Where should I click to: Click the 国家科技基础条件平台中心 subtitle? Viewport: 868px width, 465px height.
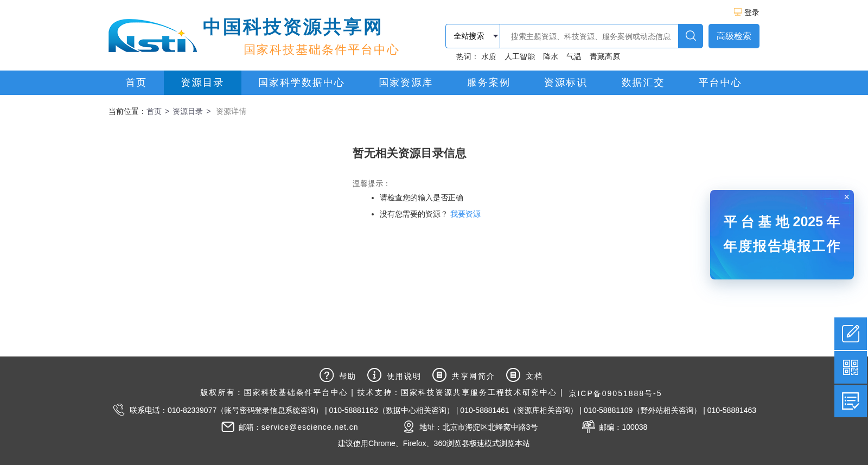point(322,50)
